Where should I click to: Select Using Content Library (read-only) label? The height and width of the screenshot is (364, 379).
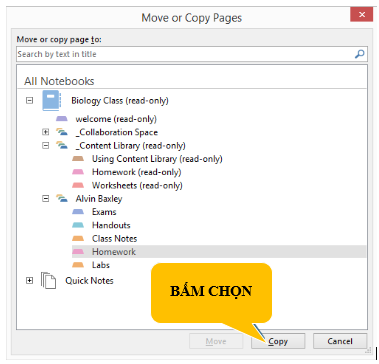(157, 159)
